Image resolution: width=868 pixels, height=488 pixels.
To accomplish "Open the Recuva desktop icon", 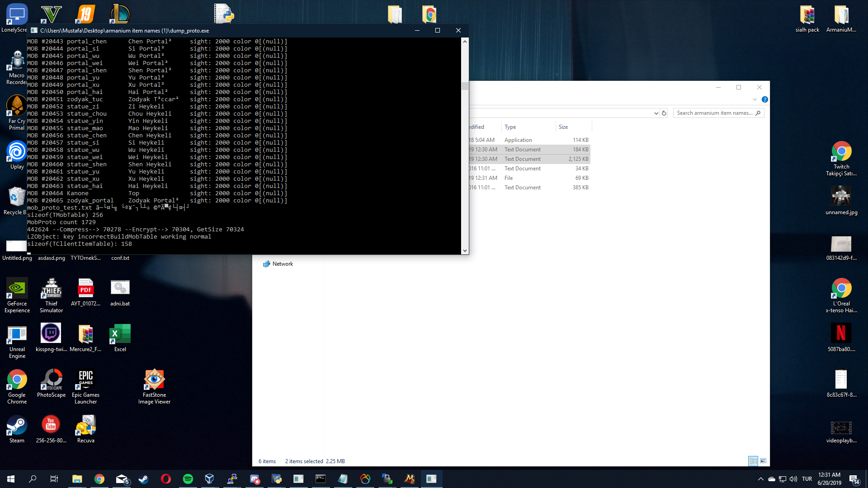I will pyautogui.click(x=85, y=429).
